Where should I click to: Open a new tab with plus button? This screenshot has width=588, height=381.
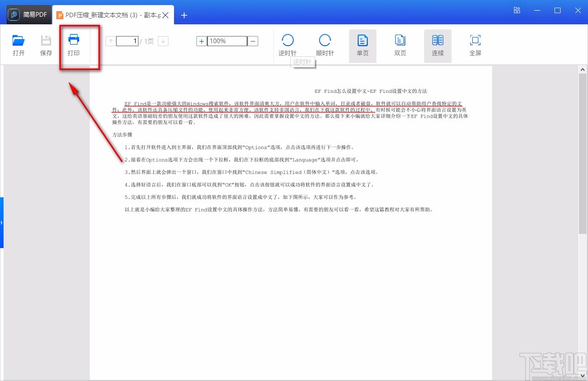184,15
